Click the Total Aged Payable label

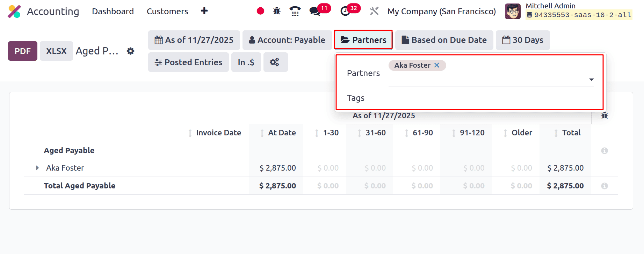[x=80, y=186]
